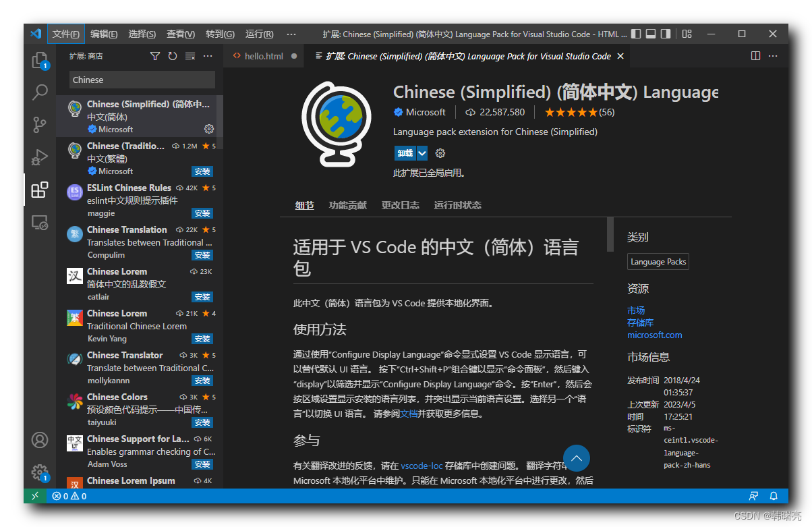Open the Search view in activity bar

pyautogui.click(x=40, y=92)
